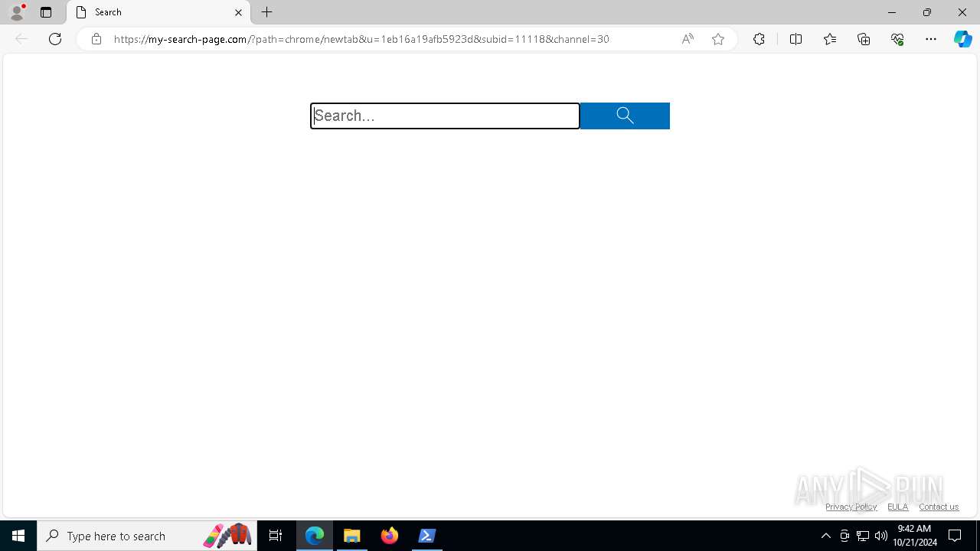Open a new tab with plus button
The image size is (980, 551).
[x=266, y=12]
